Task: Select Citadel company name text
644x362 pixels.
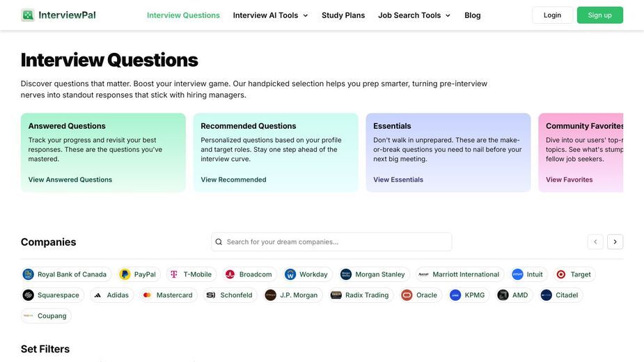Action: point(567,295)
